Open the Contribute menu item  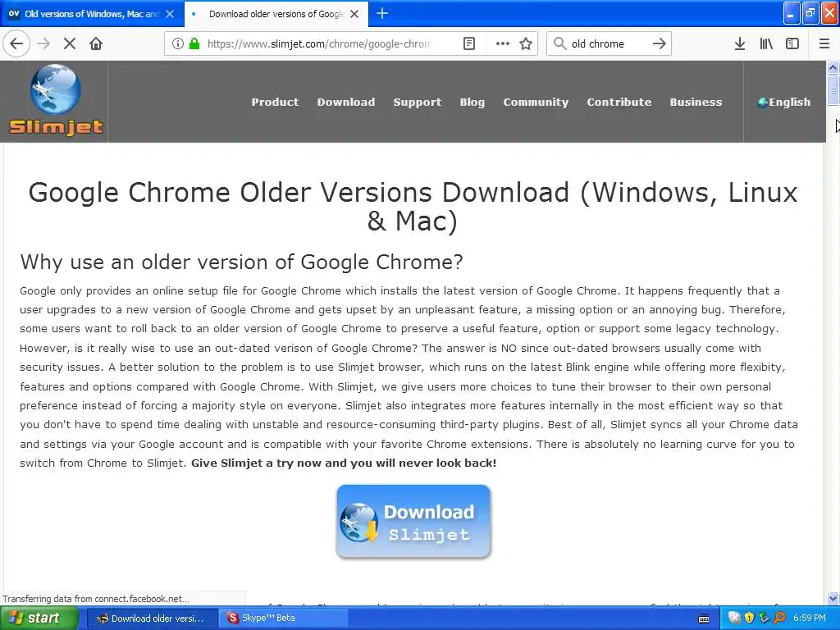619,102
